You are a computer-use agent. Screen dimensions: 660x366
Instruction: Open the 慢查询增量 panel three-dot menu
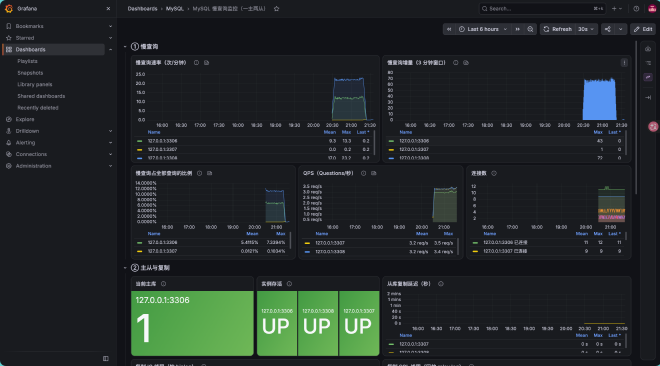click(x=624, y=63)
